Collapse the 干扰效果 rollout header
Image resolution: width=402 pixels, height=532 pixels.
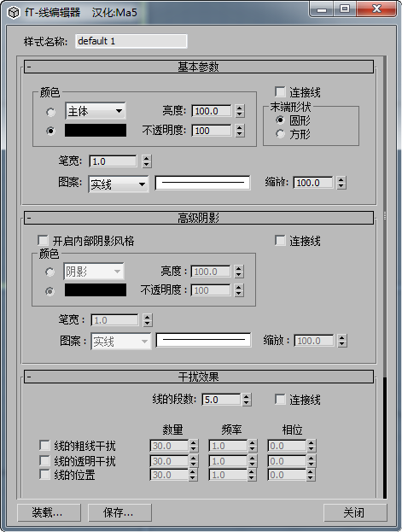point(199,377)
